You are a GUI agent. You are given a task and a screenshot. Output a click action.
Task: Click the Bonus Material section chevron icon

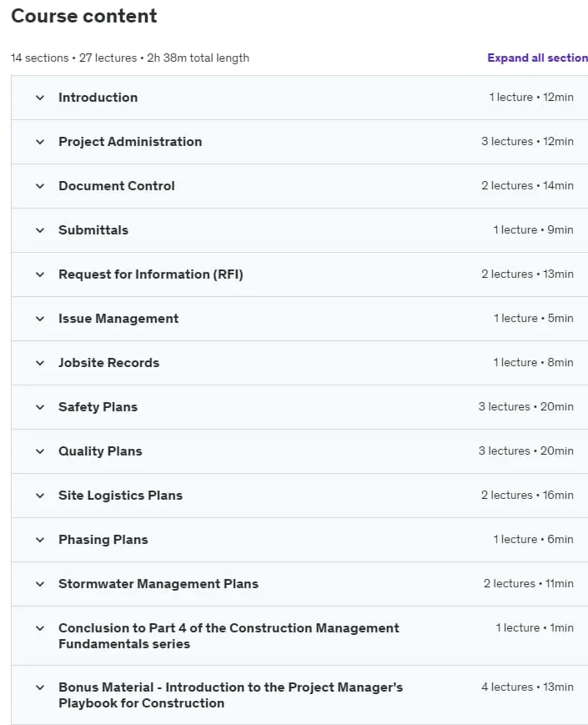pos(40,687)
